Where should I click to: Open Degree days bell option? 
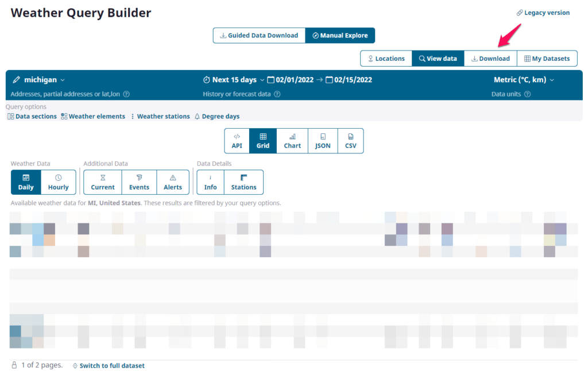216,117
